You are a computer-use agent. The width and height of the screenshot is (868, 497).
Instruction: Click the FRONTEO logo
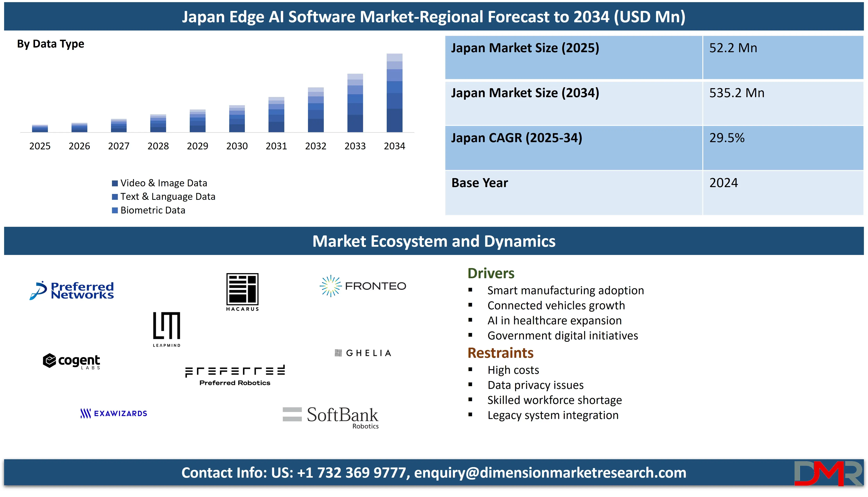point(363,286)
